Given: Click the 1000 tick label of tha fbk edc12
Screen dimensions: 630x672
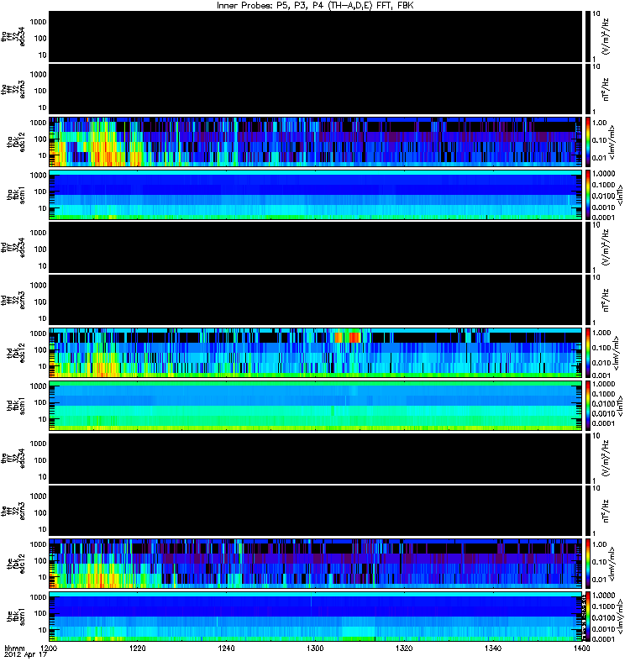Looking at the screenshot, I should 39,123.
